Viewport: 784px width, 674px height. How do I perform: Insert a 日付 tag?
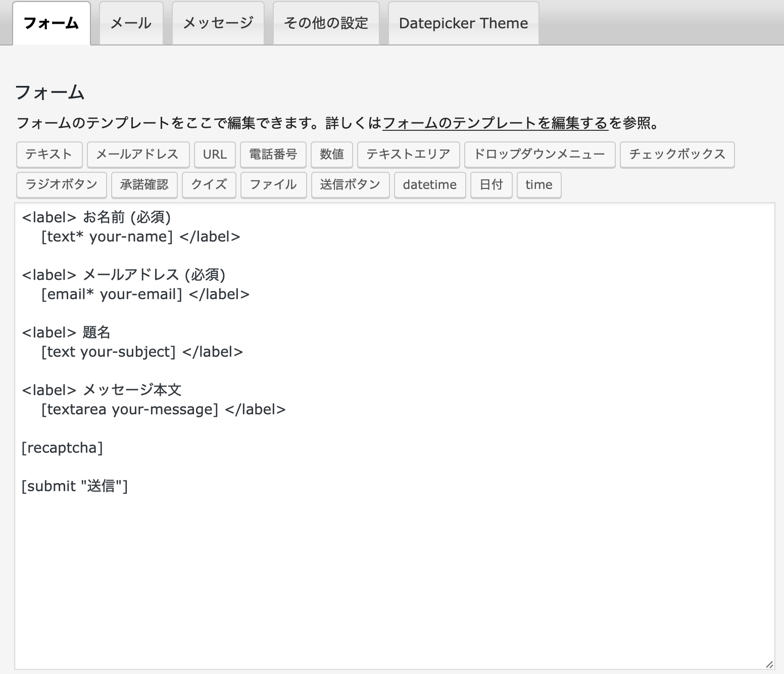click(x=492, y=185)
